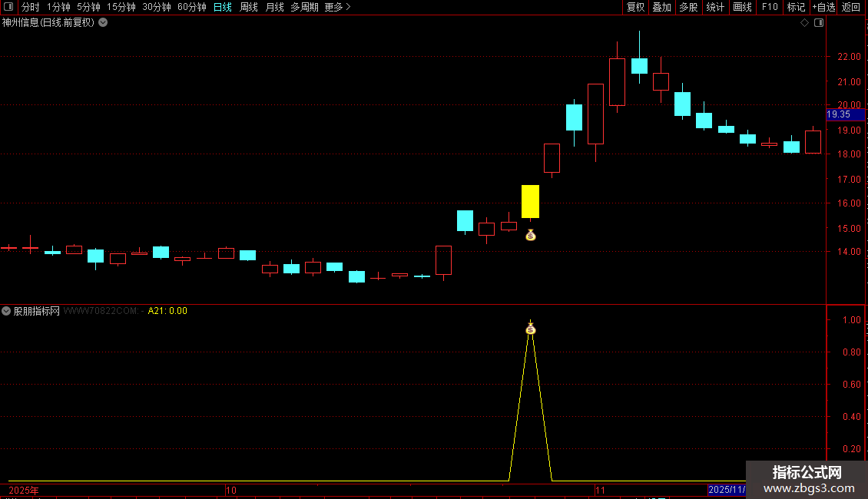868x499 pixels.
Task: Click the panel layout icon at top-left
Action: click(x=8, y=7)
